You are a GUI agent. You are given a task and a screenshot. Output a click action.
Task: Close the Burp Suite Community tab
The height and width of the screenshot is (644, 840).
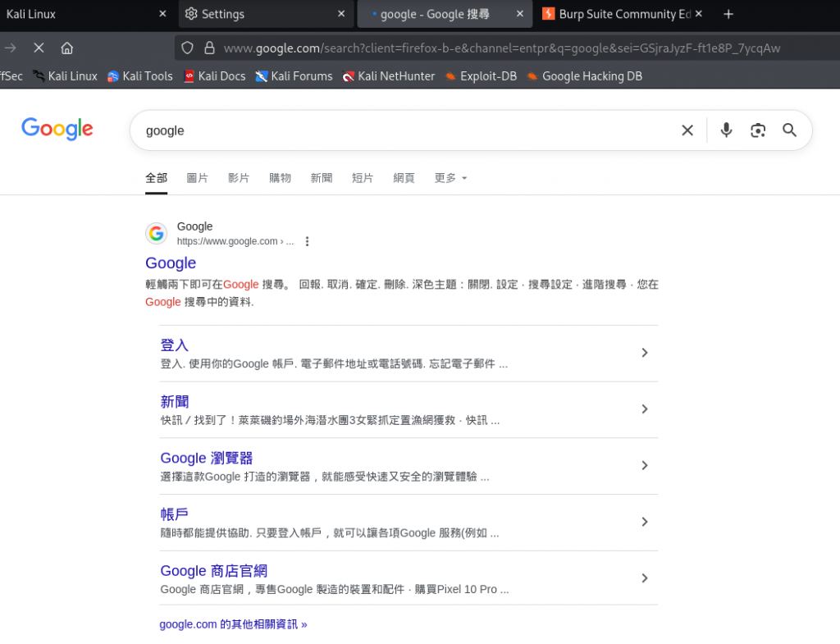point(699,14)
